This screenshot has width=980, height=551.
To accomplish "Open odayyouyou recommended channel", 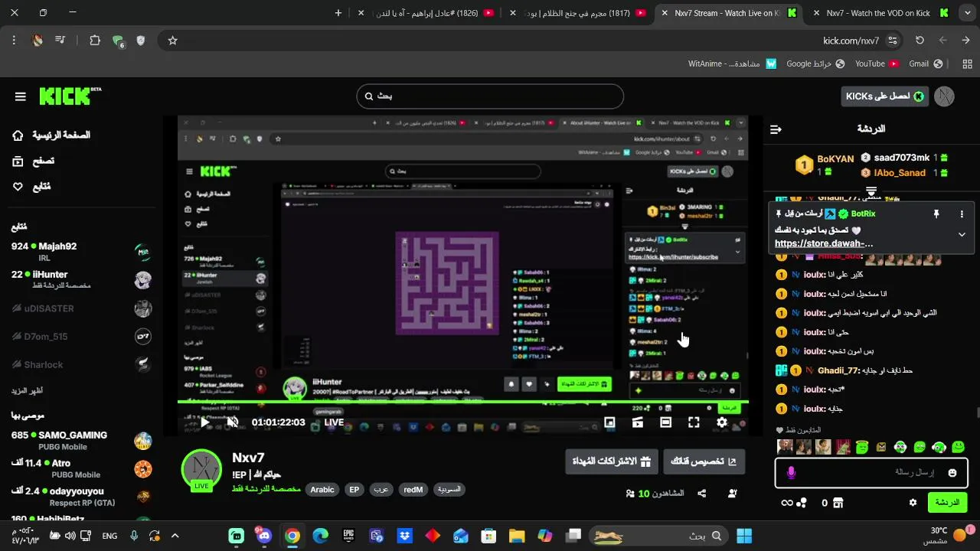I will tap(81, 497).
